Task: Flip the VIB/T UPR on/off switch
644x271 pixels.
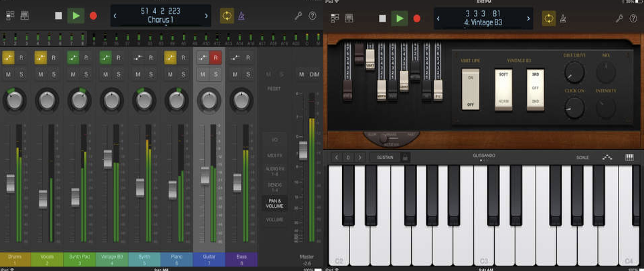Action: (470, 90)
